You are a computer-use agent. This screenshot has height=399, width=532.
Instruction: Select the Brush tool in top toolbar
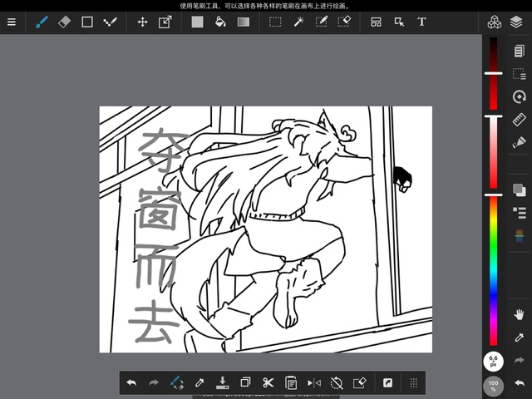point(42,22)
